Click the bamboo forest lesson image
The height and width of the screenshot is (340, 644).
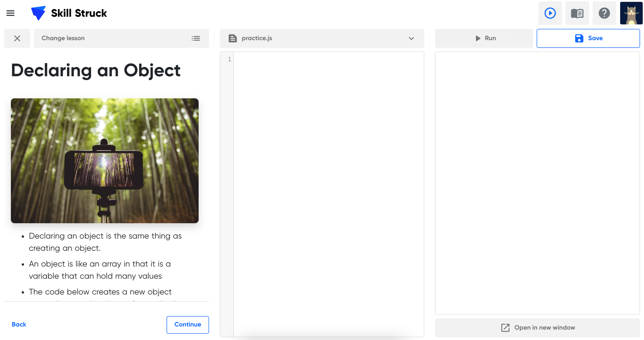tap(105, 161)
